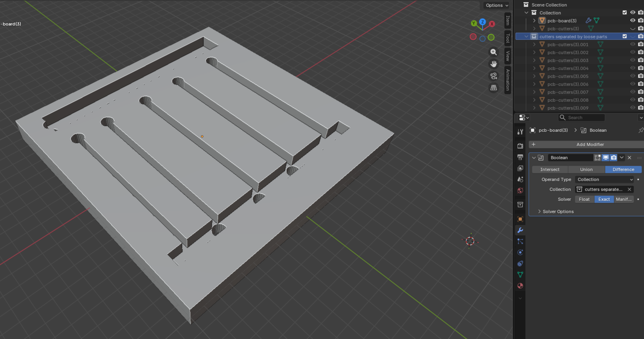Viewport: 644px width, 339px height.
Task: Select the Union boolean operation
Action: pyautogui.click(x=586, y=169)
